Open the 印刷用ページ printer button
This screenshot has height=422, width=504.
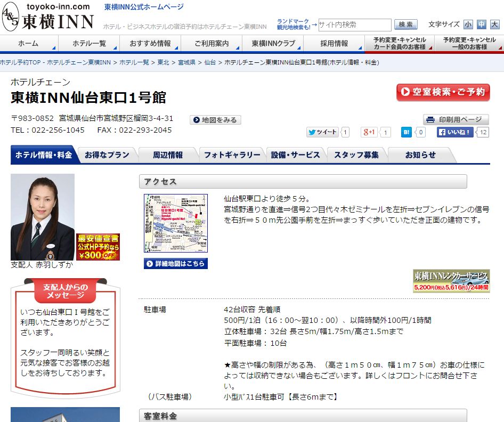456,119
